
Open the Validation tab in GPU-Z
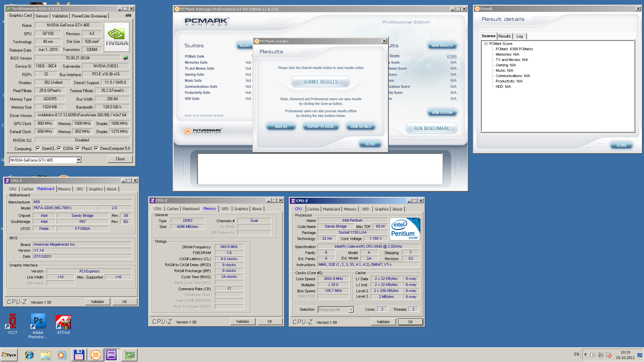[60, 16]
